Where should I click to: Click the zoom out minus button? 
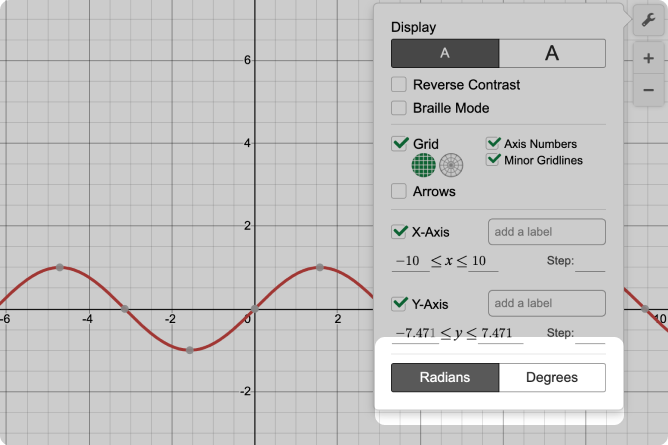(x=648, y=90)
